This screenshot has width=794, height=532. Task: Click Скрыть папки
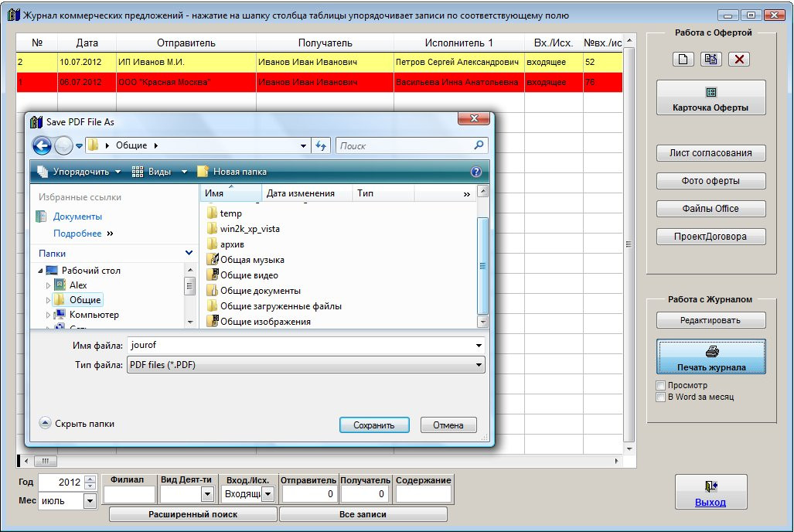tap(77, 424)
